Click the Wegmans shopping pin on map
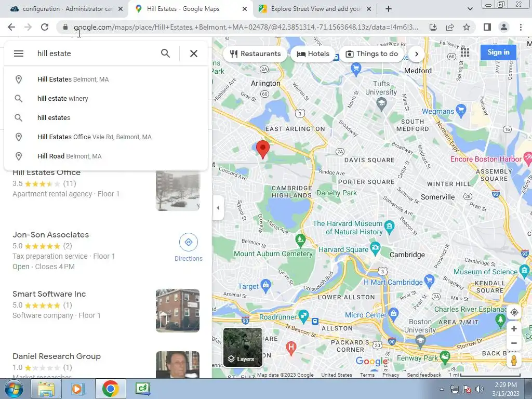532x399 pixels. point(461,111)
